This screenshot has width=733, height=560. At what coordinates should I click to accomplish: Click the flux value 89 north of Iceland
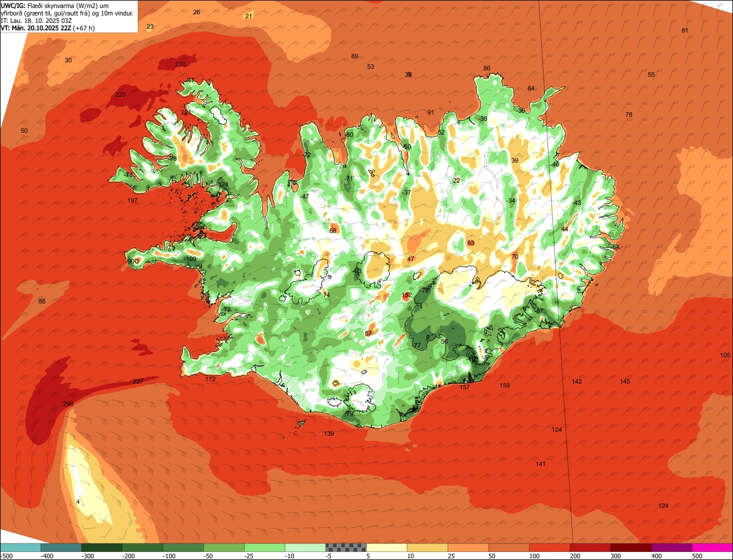[354, 56]
